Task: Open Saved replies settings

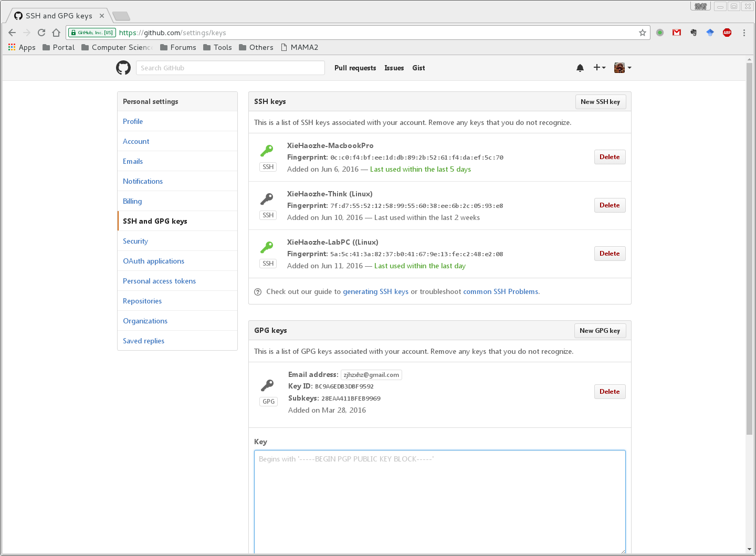Action: 177,341
